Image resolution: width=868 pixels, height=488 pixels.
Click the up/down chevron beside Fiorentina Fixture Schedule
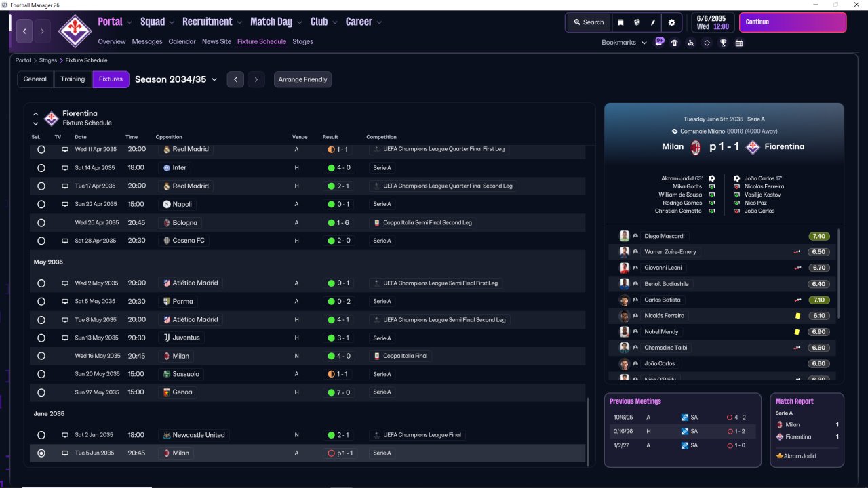pyautogui.click(x=35, y=119)
